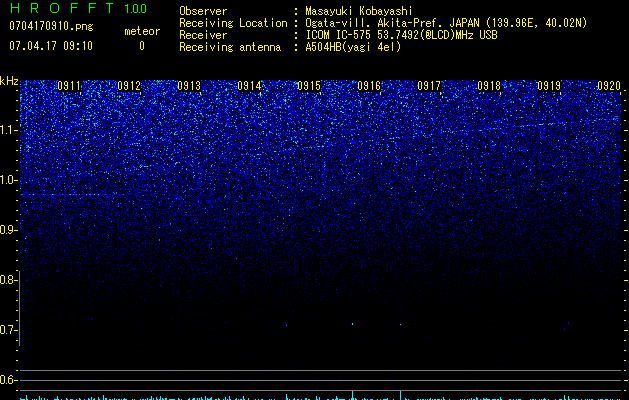Screen dimensions: 629x400
Task: Click the 0915 time marker
Action: [309, 86]
